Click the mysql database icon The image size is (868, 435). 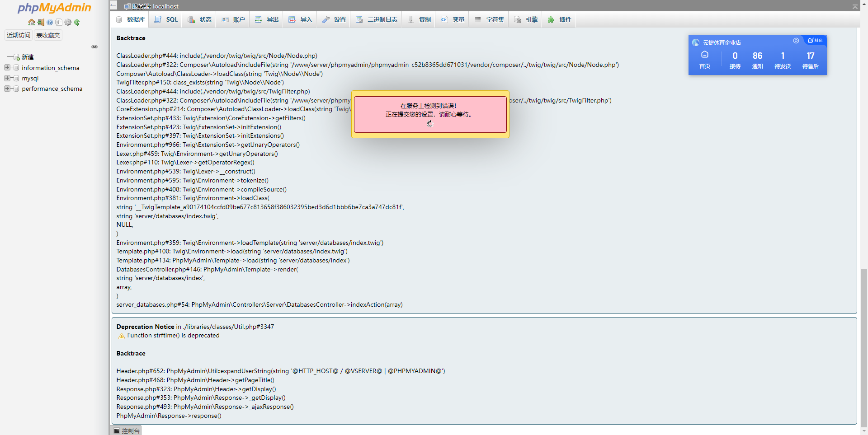(x=17, y=78)
